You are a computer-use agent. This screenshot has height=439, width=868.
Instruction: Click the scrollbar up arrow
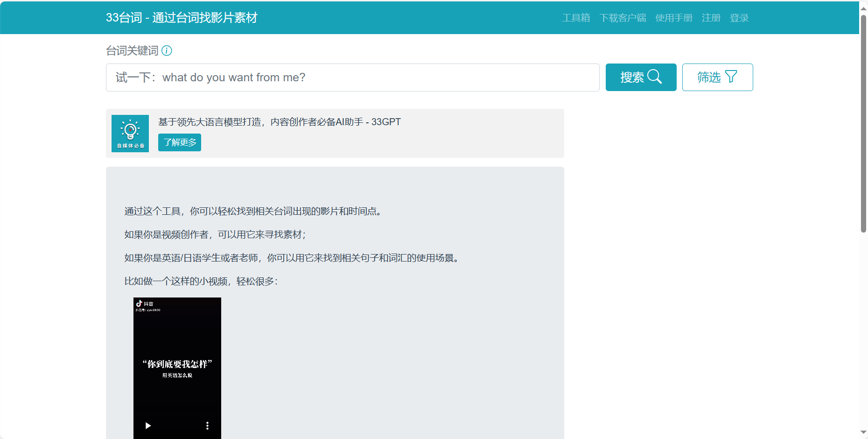coord(863,8)
